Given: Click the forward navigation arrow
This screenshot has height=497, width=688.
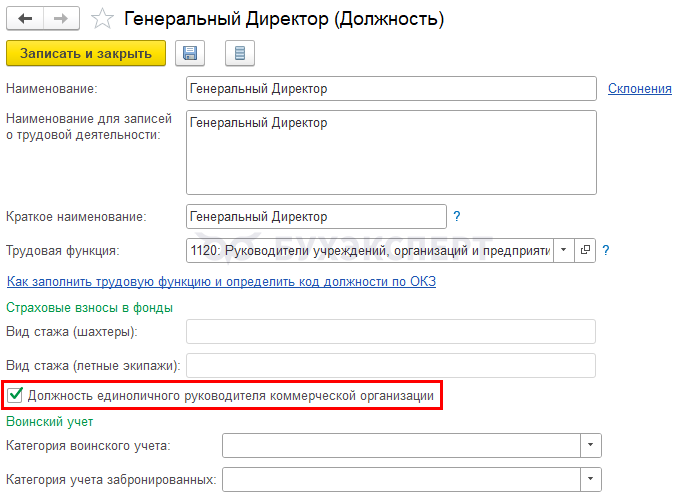Looking at the screenshot, I should [60, 19].
